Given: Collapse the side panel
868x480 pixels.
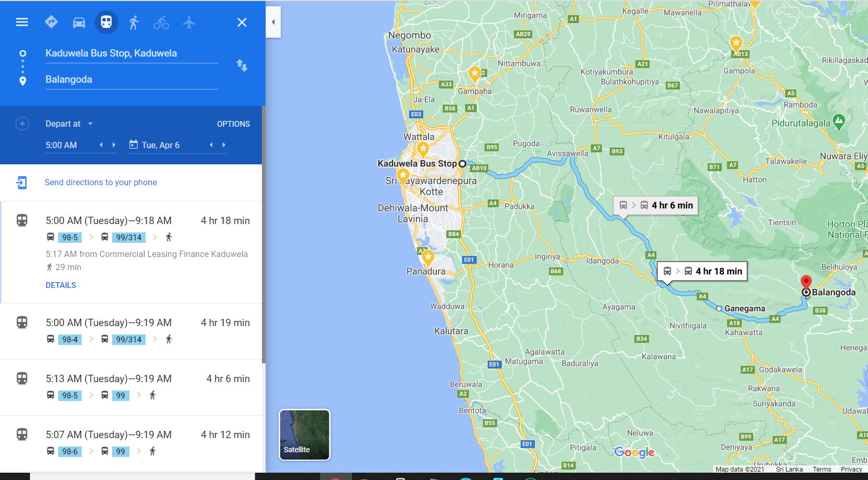Looking at the screenshot, I should pyautogui.click(x=273, y=22).
